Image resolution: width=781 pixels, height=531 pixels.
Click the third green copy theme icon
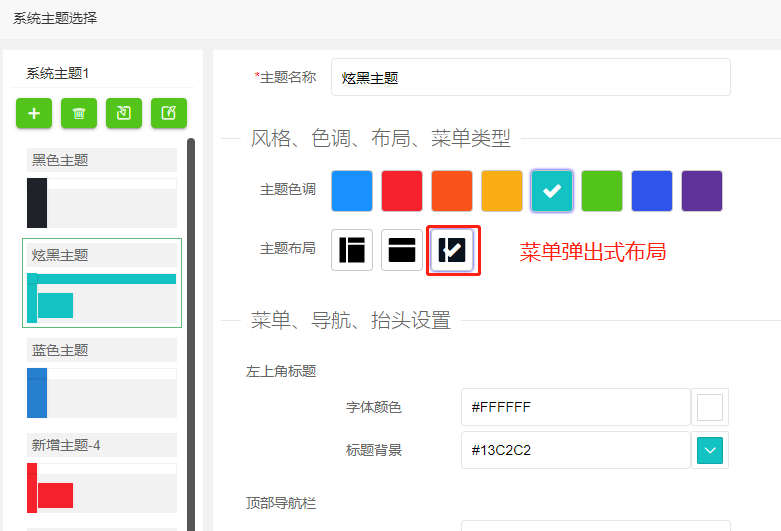tap(124, 114)
